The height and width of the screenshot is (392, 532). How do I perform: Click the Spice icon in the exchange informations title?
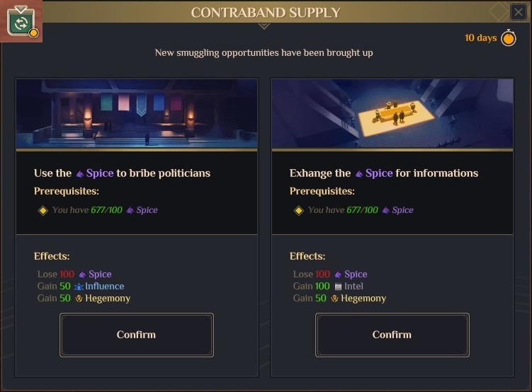tap(358, 173)
